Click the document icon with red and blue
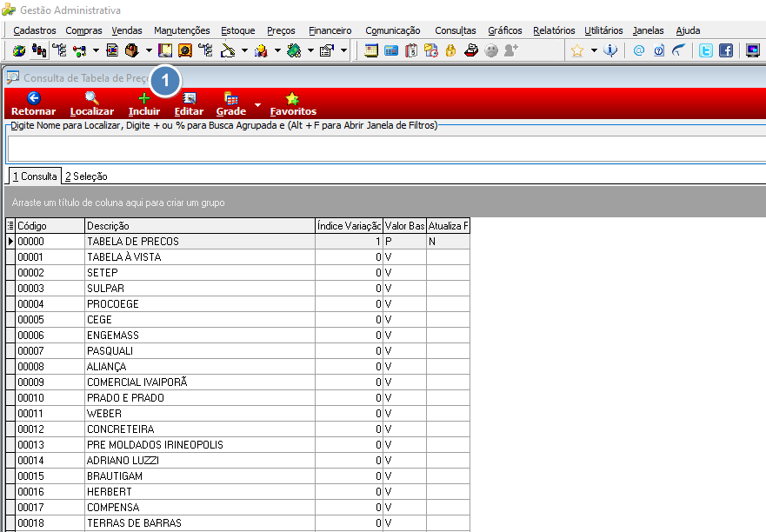This screenshot has height=532, width=766. coord(112,50)
